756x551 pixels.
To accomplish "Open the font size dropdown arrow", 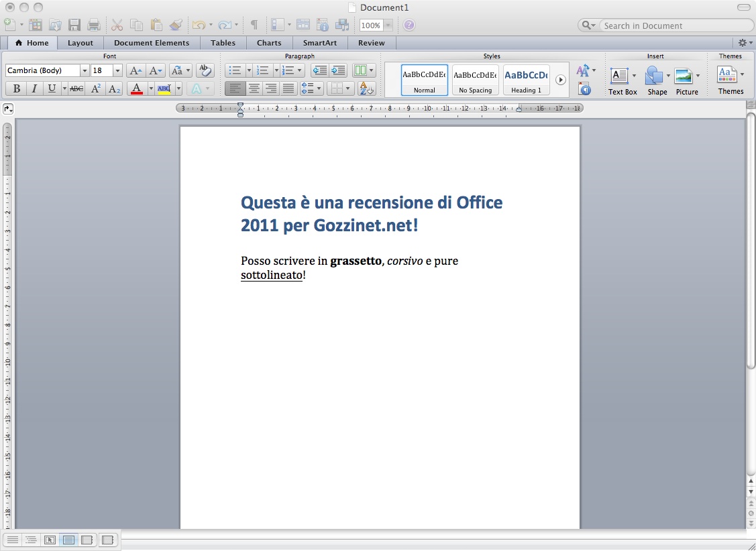I will pyautogui.click(x=117, y=71).
